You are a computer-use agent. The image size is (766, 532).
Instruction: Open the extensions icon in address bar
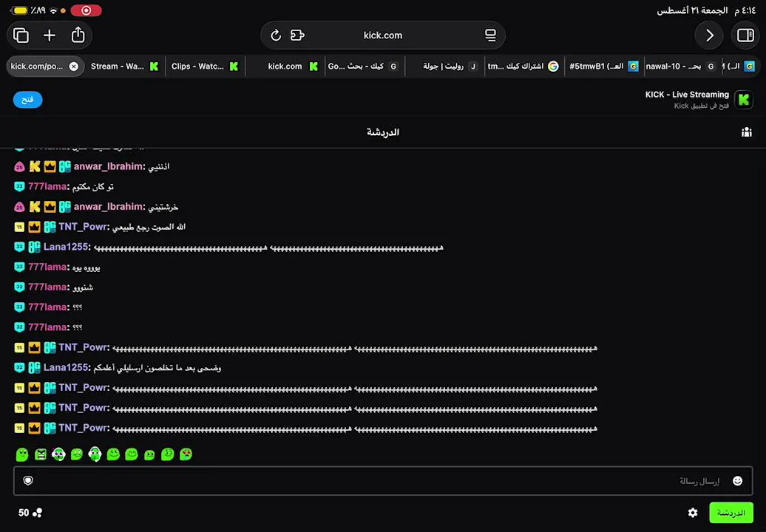297,35
